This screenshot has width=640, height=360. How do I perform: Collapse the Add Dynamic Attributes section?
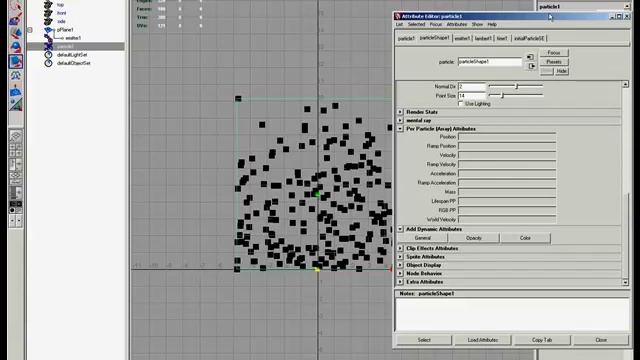(x=400, y=229)
